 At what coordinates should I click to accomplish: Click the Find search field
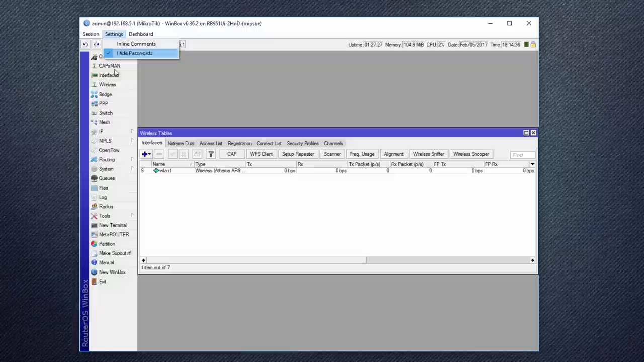(x=523, y=155)
